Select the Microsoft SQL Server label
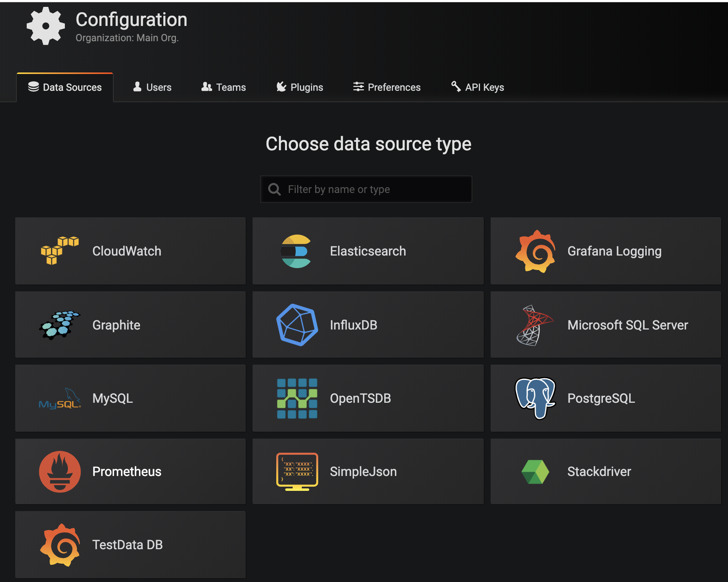This screenshot has width=728, height=582. click(628, 325)
